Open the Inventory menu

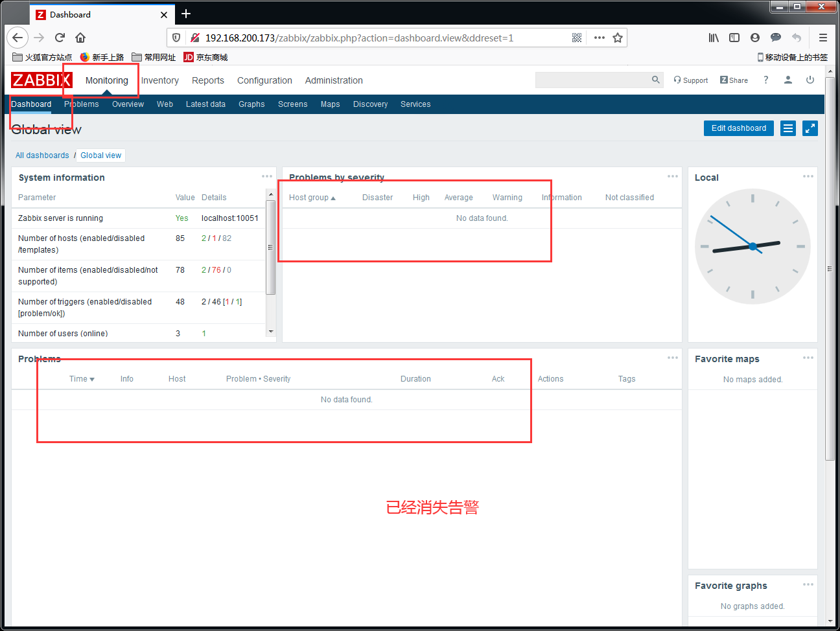160,80
